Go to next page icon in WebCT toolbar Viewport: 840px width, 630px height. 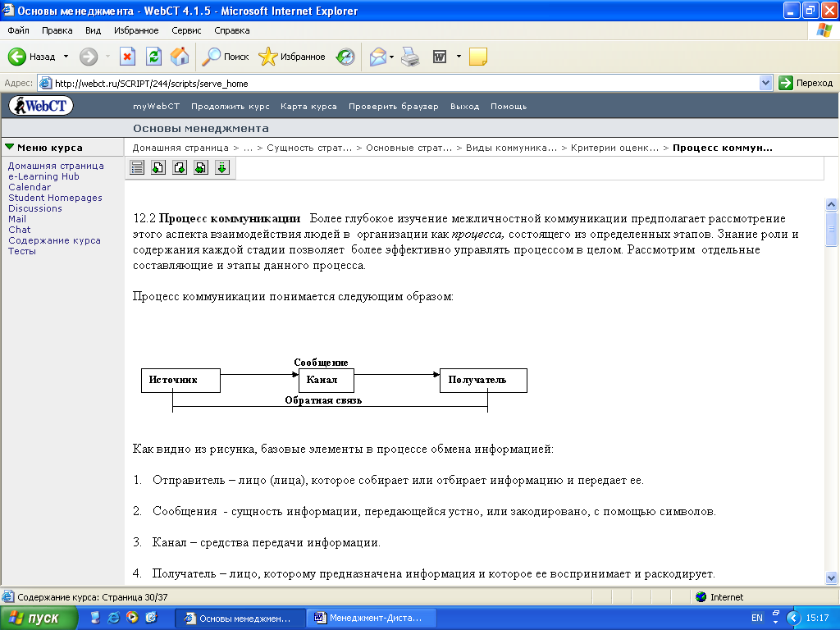click(180, 167)
